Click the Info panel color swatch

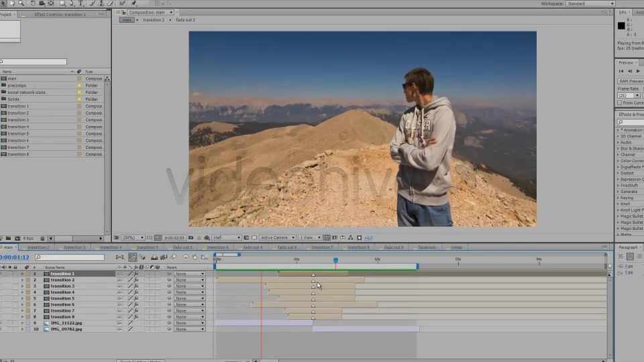coord(621,26)
